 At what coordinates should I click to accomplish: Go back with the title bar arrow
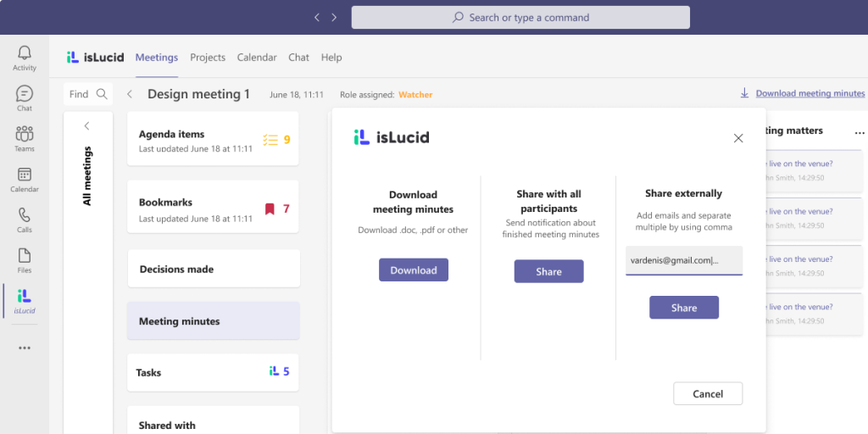(317, 18)
